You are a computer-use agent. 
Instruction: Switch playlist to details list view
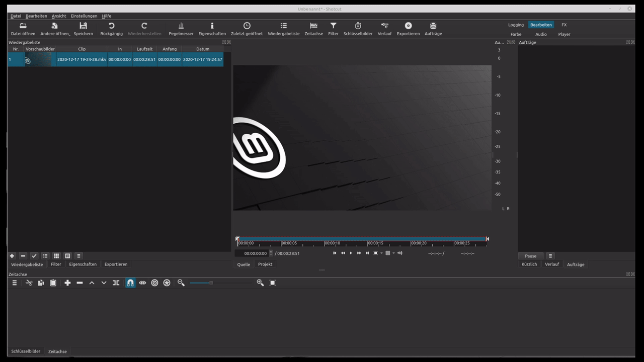click(45, 256)
